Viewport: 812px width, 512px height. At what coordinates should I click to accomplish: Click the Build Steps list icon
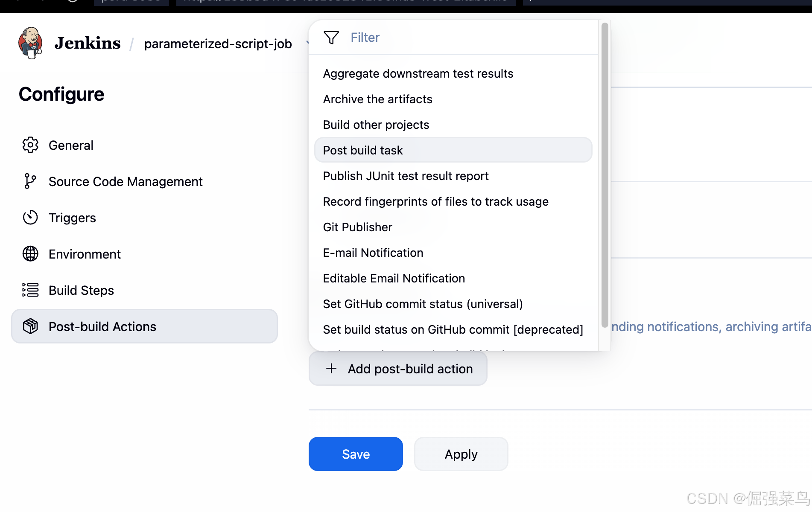(30, 290)
